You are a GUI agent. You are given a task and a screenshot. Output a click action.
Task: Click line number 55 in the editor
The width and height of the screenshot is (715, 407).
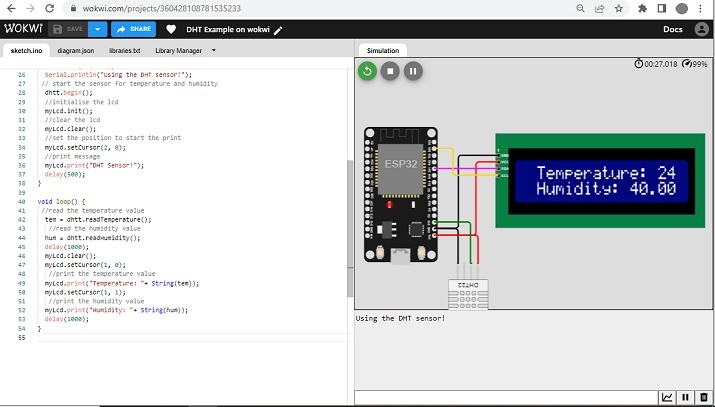[21, 337]
